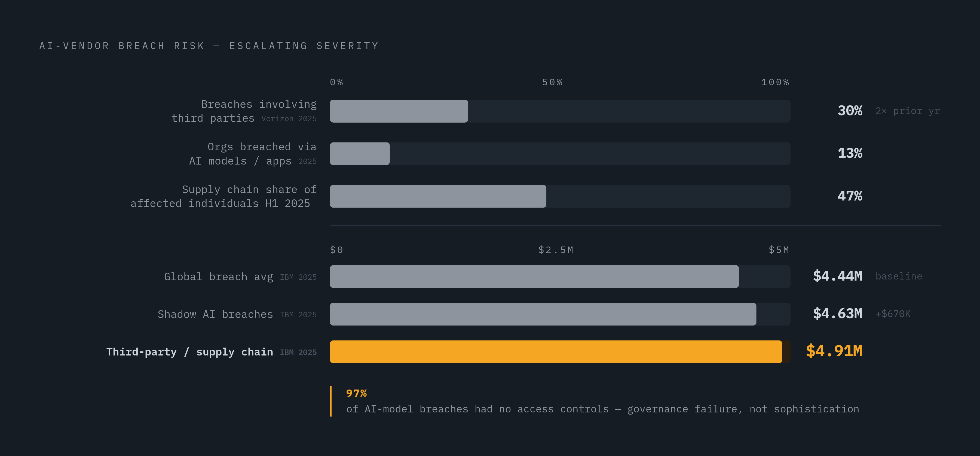Image resolution: width=980 pixels, height=456 pixels.
Task: Select the 'Orgs breached via AI models / apps' label
Action: 253,154
